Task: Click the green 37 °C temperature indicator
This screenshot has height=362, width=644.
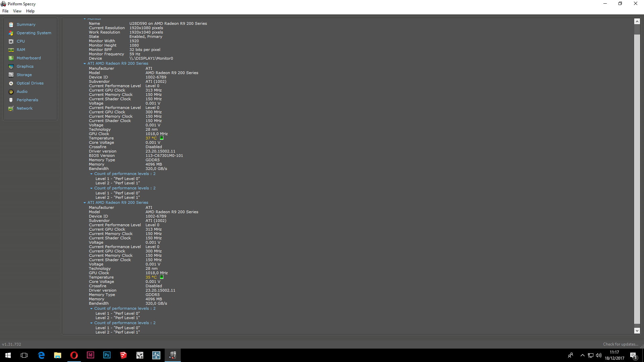Action: pyautogui.click(x=162, y=138)
